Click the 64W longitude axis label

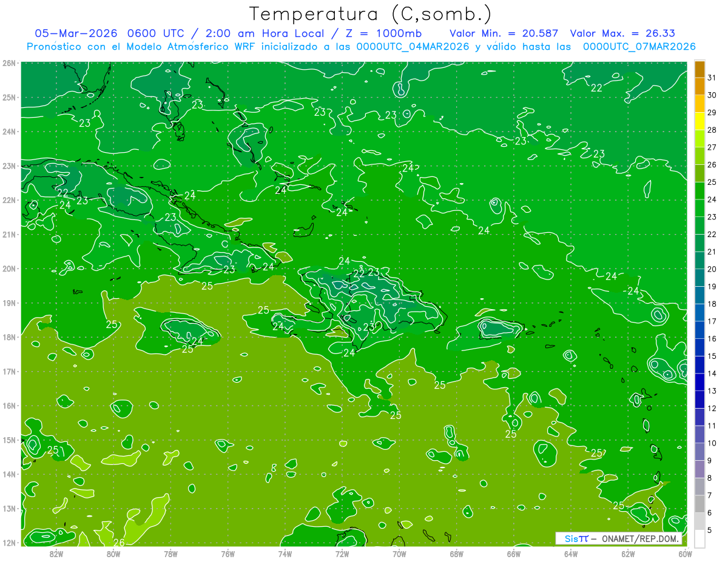coord(571,554)
